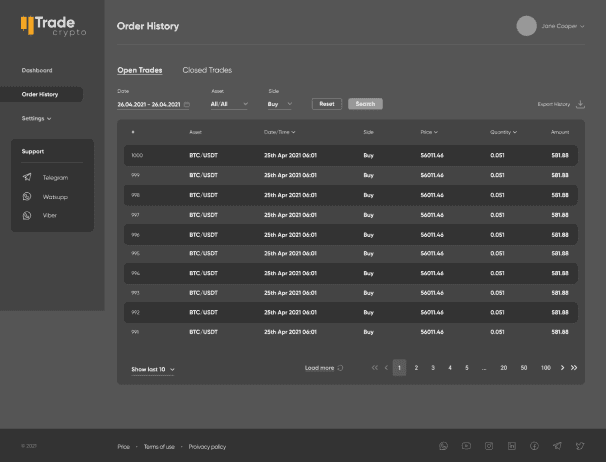Click the LinkedIn icon in footer
This screenshot has height=462, width=606.
pyautogui.click(x=512, y=446)
